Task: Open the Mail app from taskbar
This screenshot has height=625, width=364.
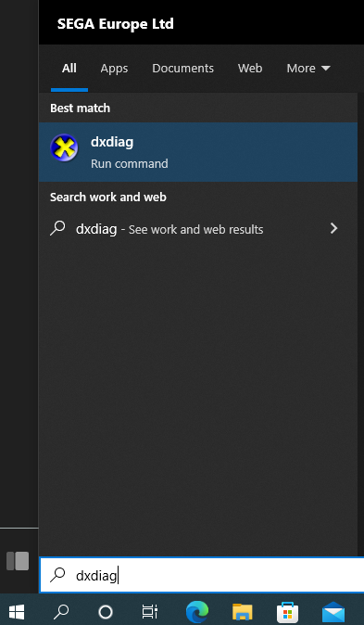Action: click(333, 611)
